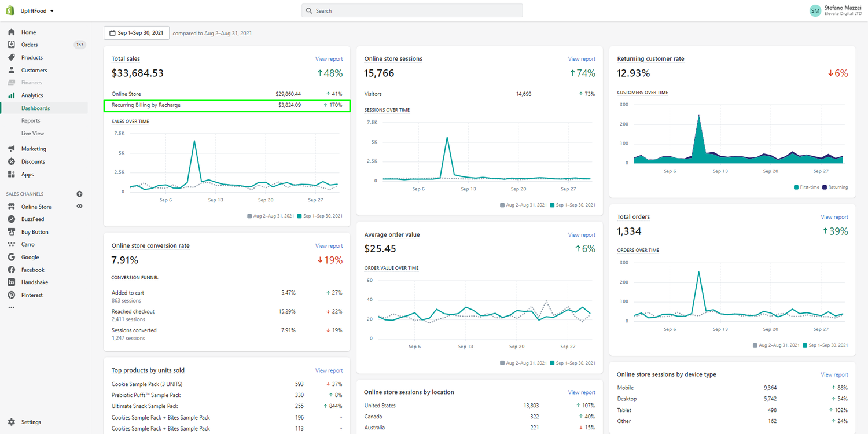Click Prebiotic Puffs Sample Pack row
The height and width of the screenshot is (434, 868).
(227, 395)
